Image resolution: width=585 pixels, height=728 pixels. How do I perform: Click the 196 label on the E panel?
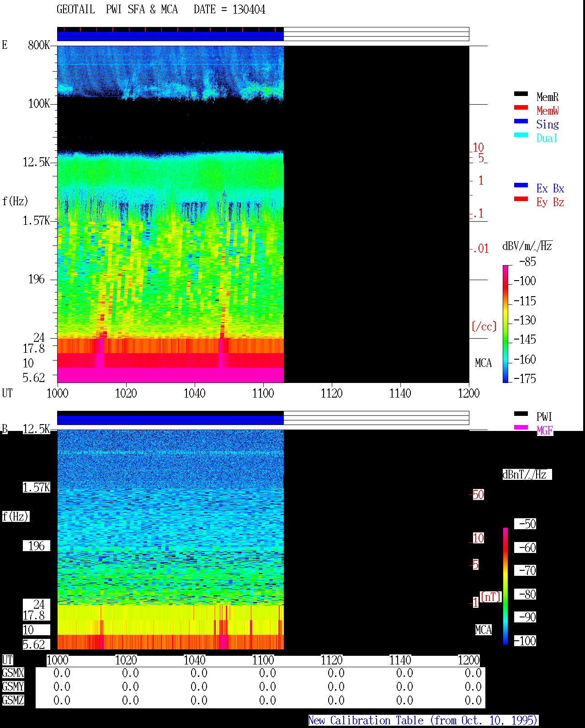coord(36,279)
